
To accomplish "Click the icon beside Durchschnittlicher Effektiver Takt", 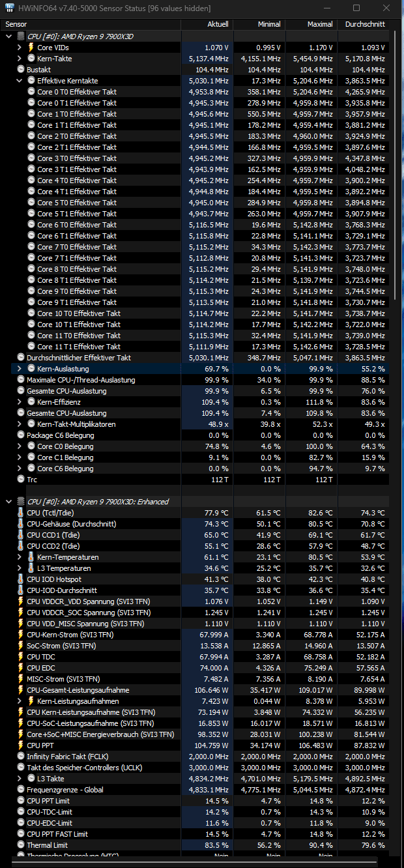I will (x=20, y=358).
